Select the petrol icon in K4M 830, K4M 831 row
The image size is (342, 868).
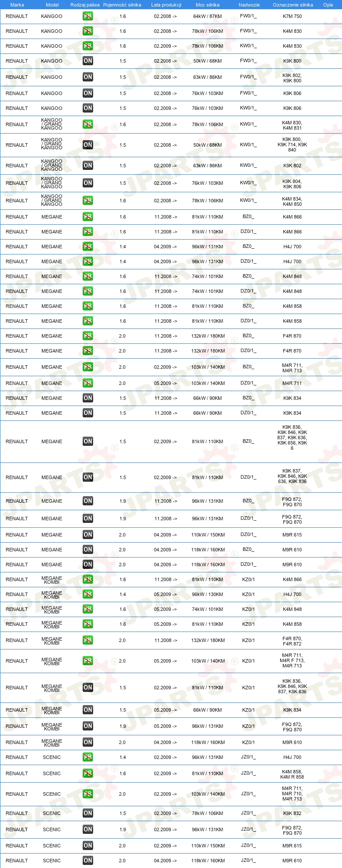point(88,124)
